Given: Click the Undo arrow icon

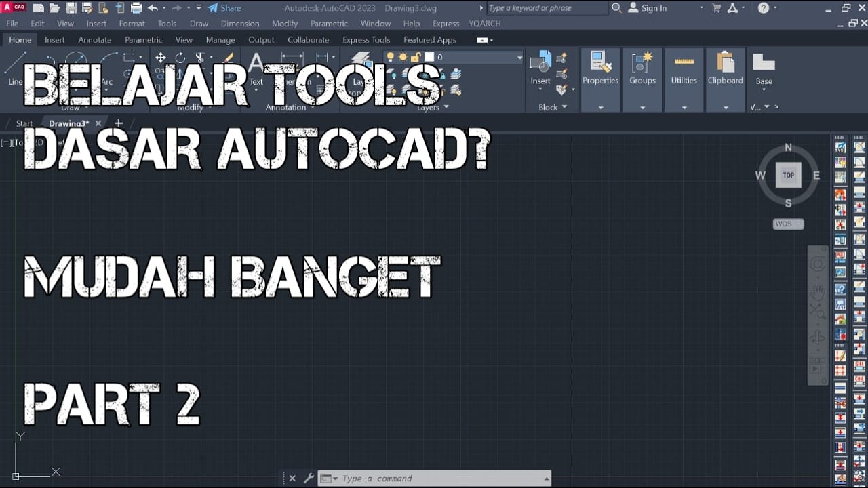Looking at the screenshot, I should tap(153, 8).
